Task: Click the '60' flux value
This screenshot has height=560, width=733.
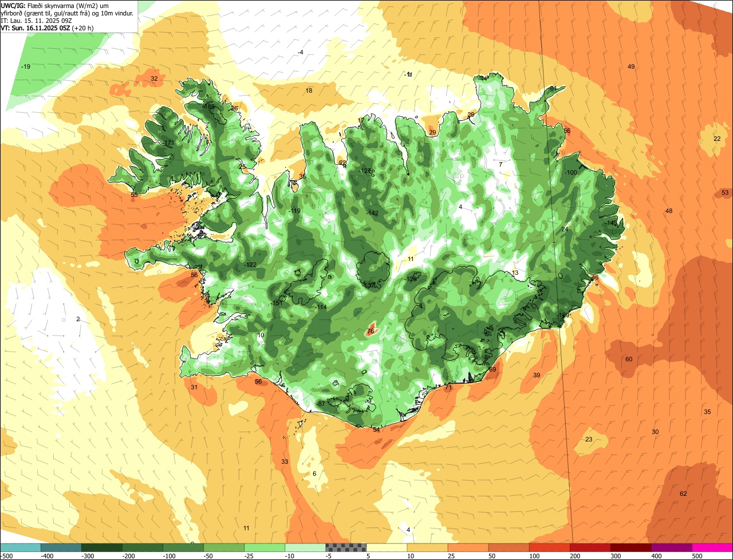Action: coord(629,360)
